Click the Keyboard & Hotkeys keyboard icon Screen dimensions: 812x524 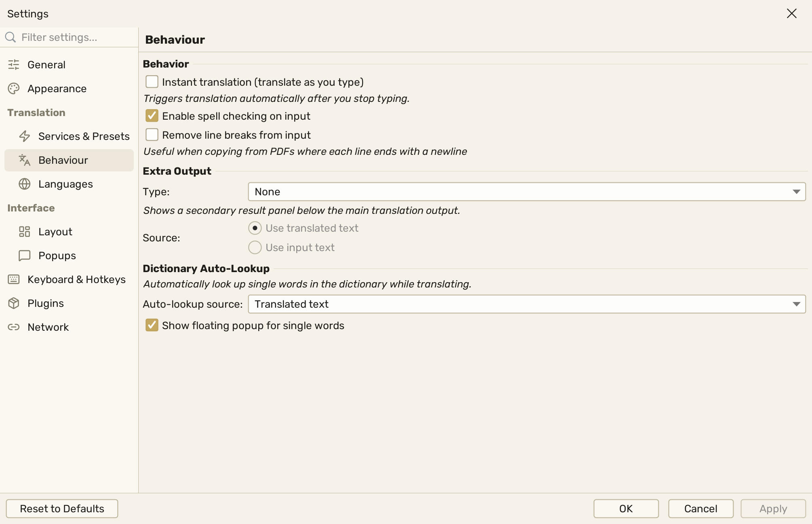(14, 279)
